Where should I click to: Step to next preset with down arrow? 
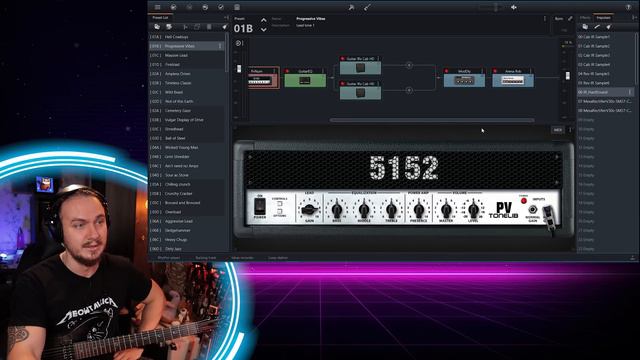point(264,30)
